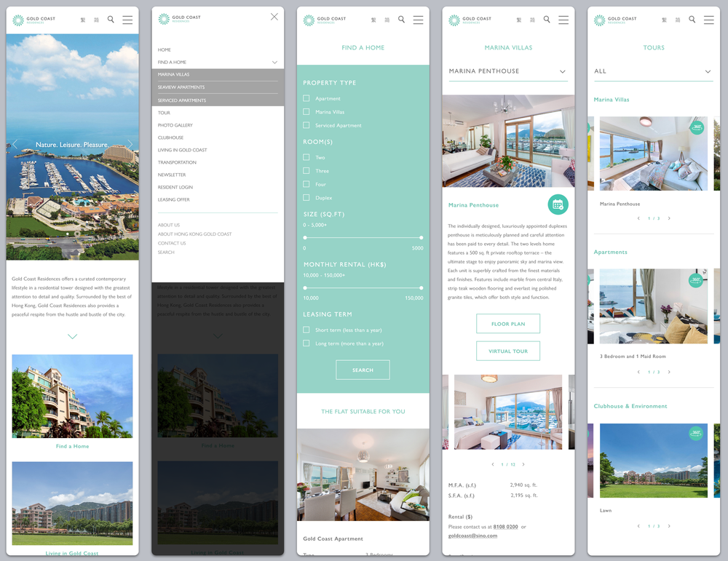Click search icon on Marina Villas screen

click(x=547, y=20)
